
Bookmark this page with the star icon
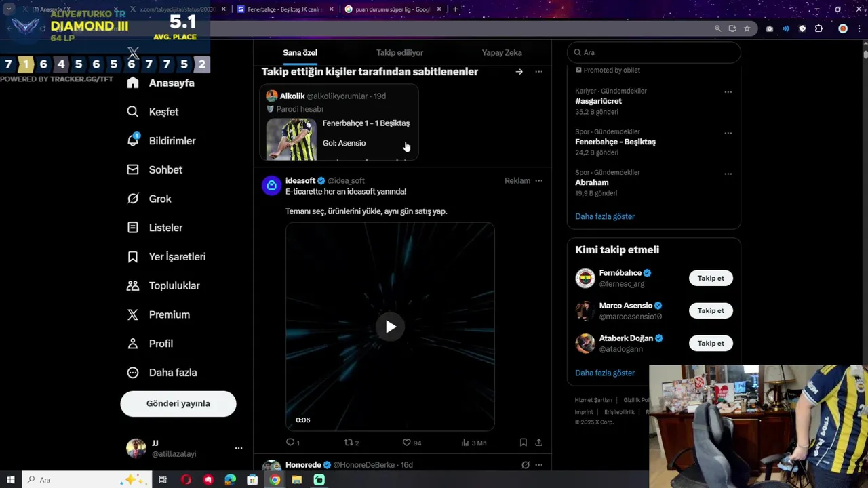click(x=747, y=28)
